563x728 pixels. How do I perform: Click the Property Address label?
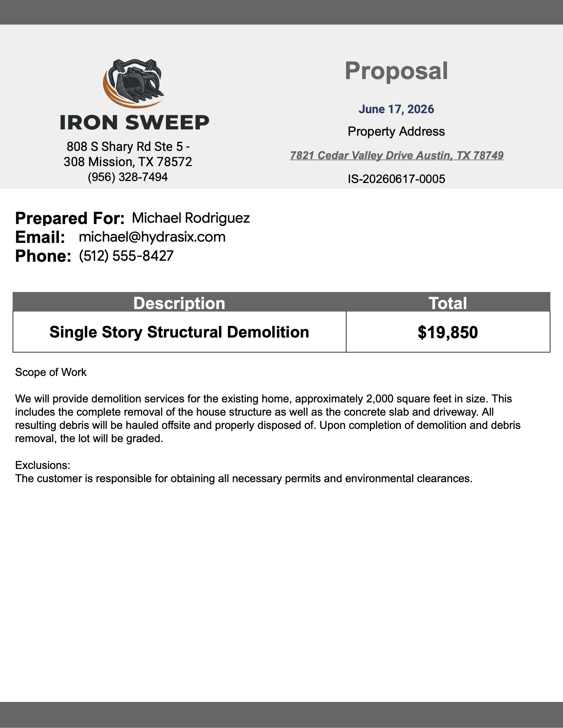(x=396, y=132)
